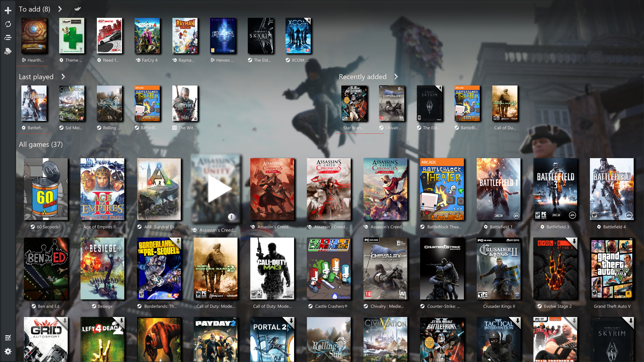The height and width of the screenshot is (362, 644).
Task: Open All games section label
Action: click(x=41, y=144)
